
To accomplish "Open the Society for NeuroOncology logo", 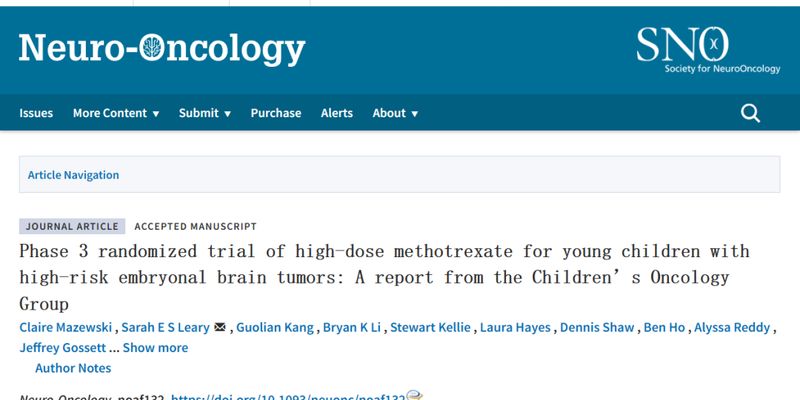I will 706,49.
